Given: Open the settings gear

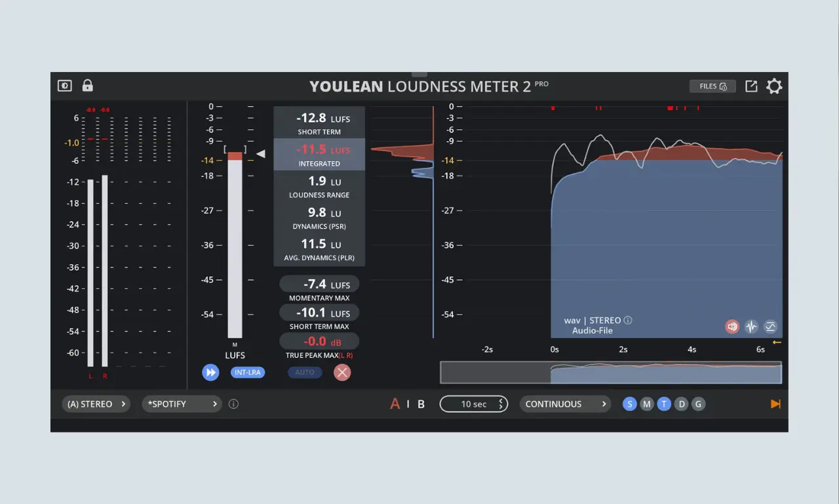Looking at the screenshot, I should (x=774, y=86).
